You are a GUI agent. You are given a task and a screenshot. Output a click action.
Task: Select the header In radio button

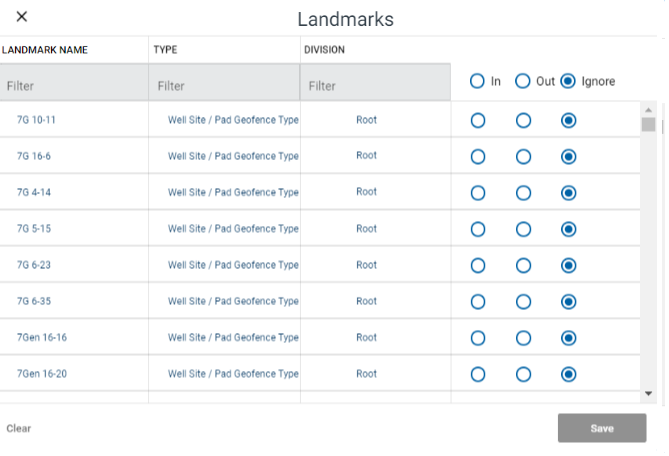click(x=477, y=81)
